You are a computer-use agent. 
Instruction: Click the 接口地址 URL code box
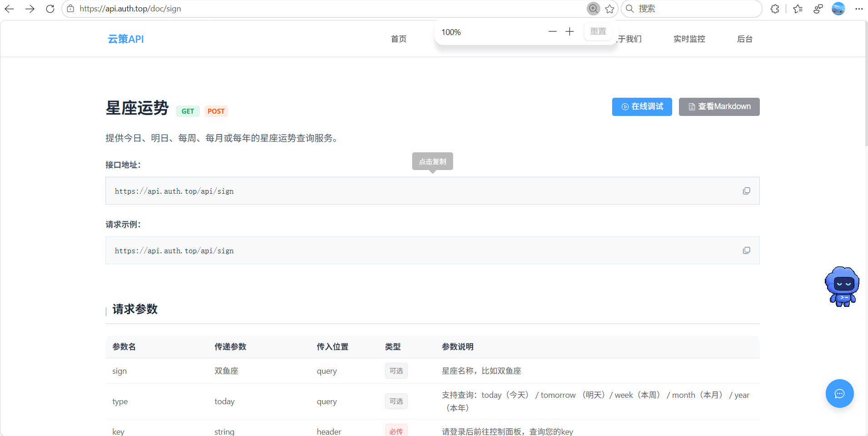click(x=432, y=191)
